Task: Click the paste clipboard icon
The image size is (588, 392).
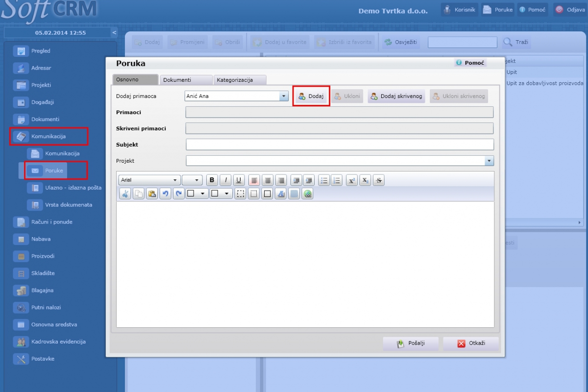Action: click(x=152, y=194)
